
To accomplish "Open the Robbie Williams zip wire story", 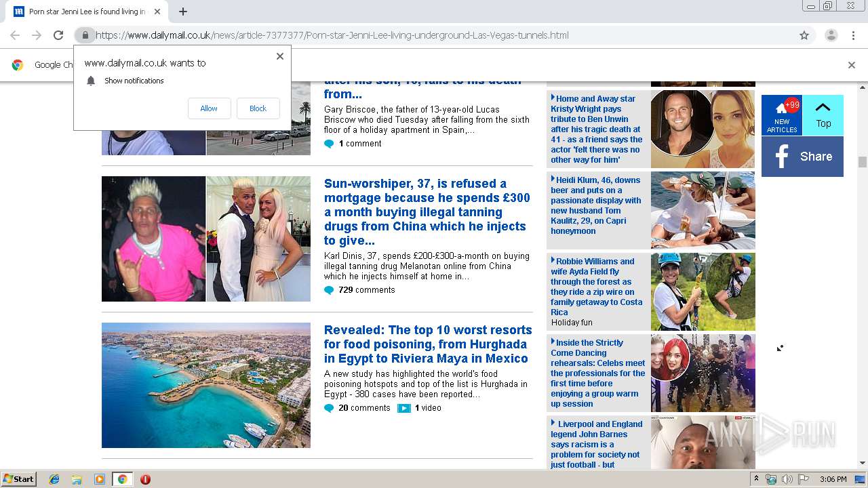I will (x=597, y=287).
